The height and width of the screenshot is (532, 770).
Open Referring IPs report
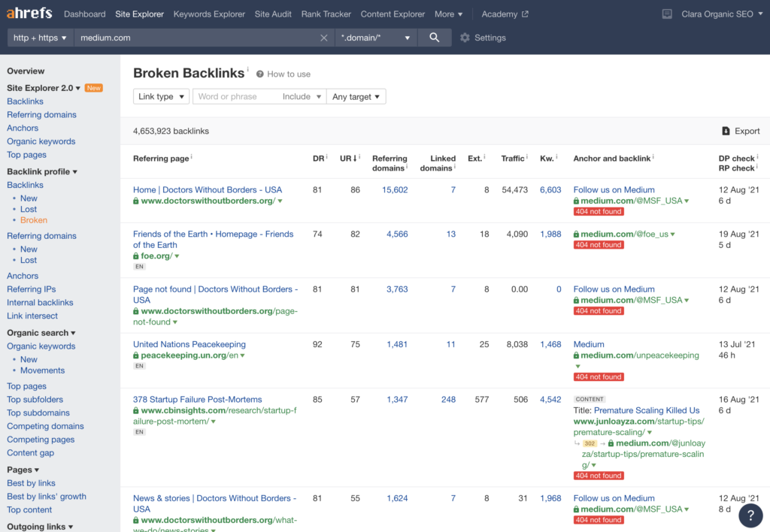click(32, 289)
